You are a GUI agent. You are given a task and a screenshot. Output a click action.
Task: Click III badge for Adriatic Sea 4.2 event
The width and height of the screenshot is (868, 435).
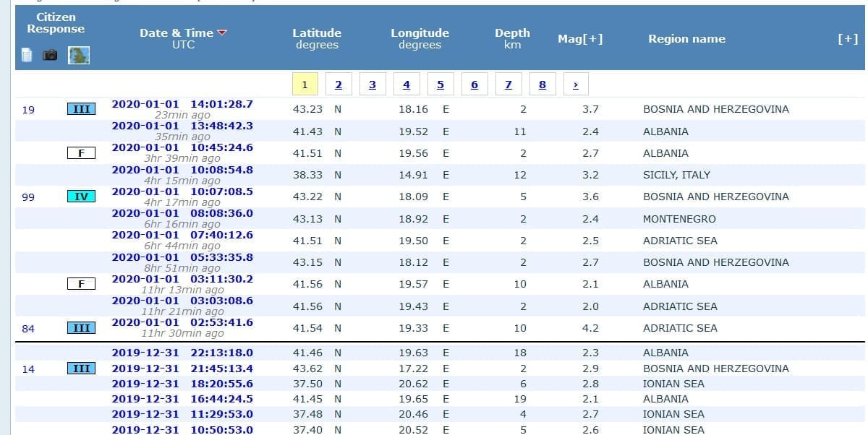pyautogui.click(x=81, y=328)
